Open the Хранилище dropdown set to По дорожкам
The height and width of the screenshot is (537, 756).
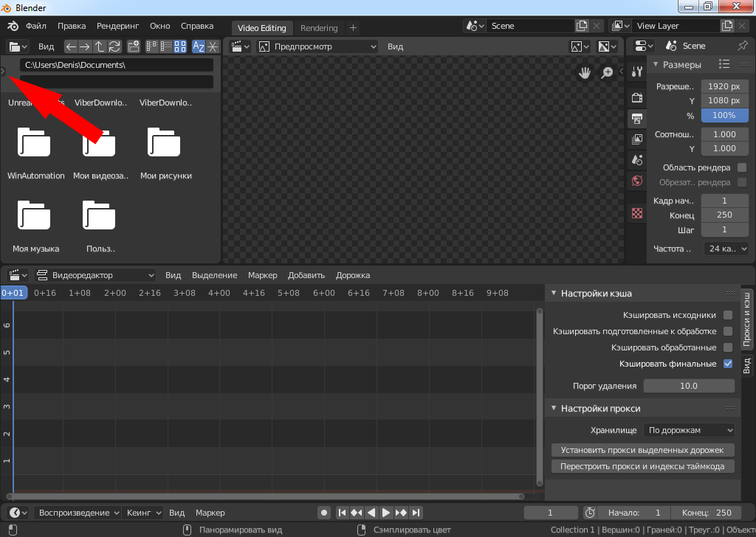click(x=690, y=430)
